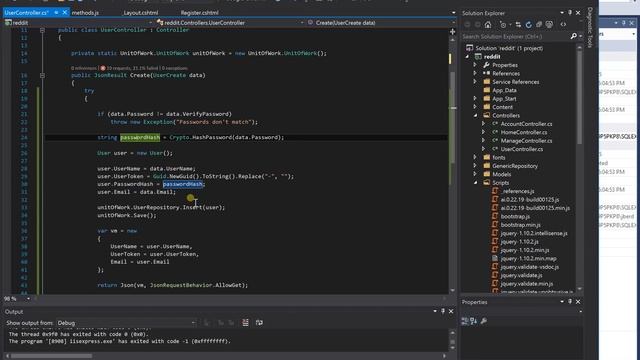Open Solution Explorer window options dropdown
Viewport: 640px width, 360px height.
[562, 13]
